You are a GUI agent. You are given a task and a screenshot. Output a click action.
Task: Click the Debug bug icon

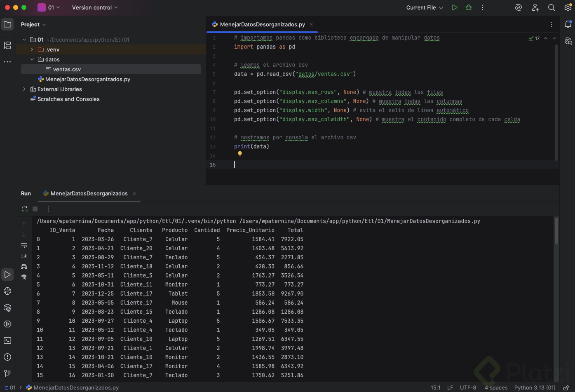click(469, 7)
